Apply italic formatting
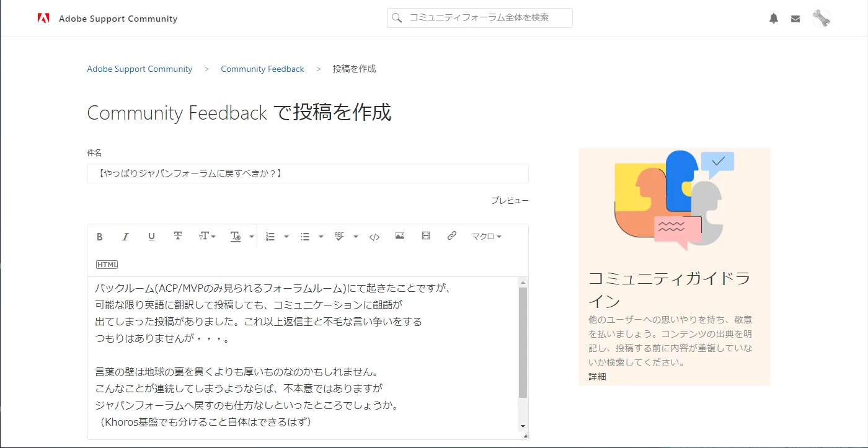 pyautogui.click(x=125, y=237)
